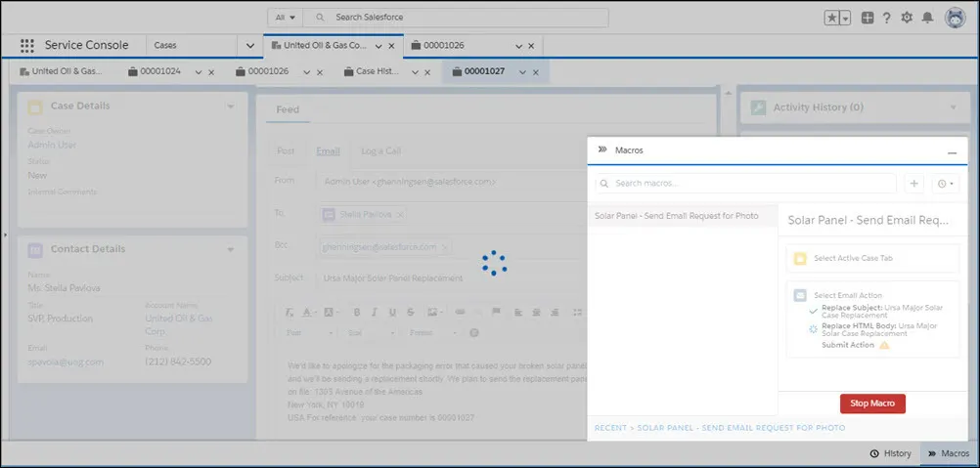The image size is (980, 468).
Task: Click the red Stop Macro button
Action: pyautogui.click(x=872, y=404)
